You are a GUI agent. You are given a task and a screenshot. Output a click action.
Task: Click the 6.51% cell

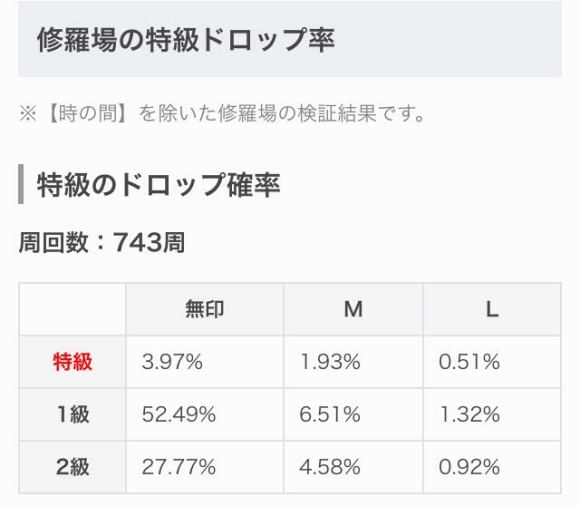coord(353,414)
